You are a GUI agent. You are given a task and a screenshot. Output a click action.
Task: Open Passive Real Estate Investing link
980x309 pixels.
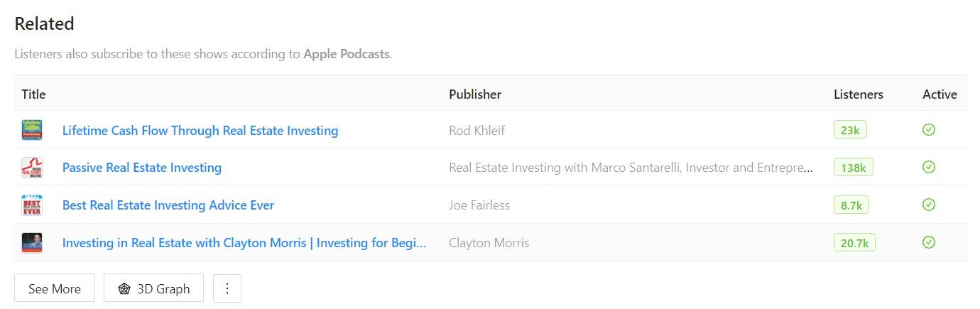click(142, 168)
